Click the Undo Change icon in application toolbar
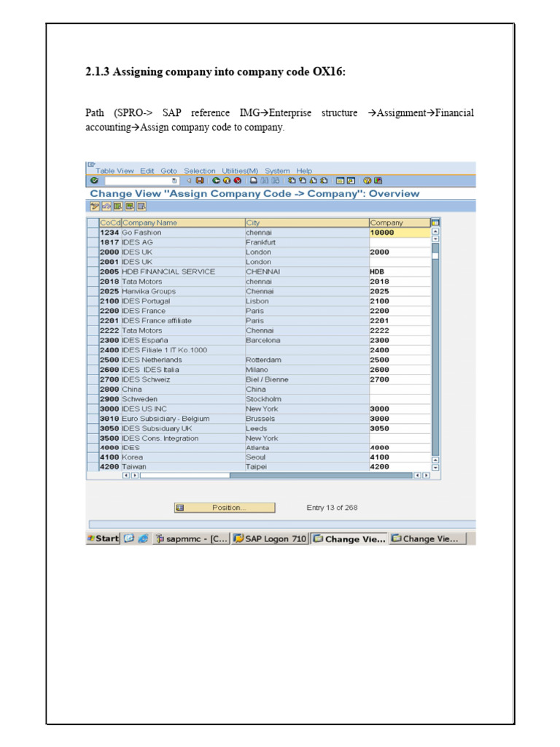 [106, 206]
